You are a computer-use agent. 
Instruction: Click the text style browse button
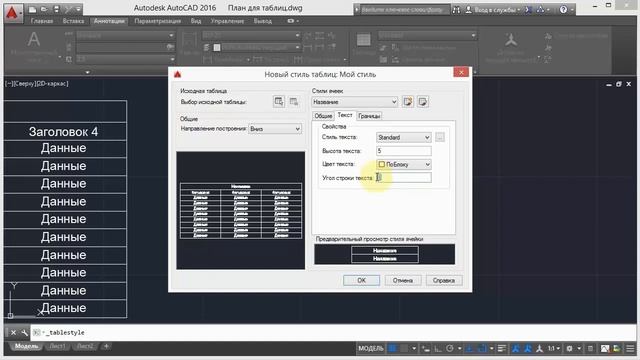tap(440, 137)
